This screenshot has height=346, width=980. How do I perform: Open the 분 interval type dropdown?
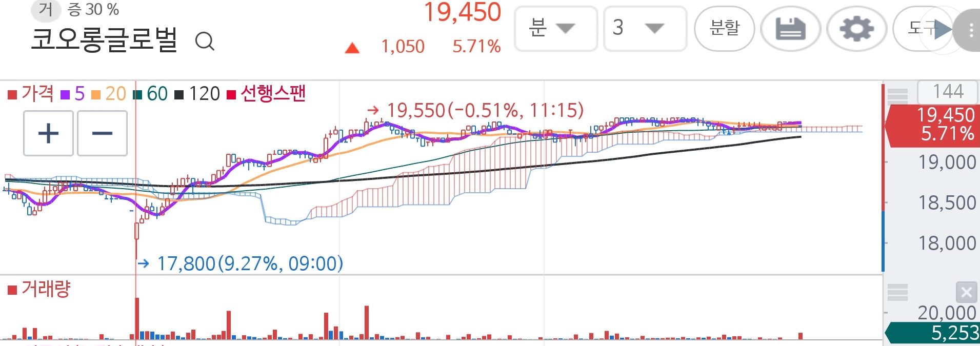pos(556,29)
